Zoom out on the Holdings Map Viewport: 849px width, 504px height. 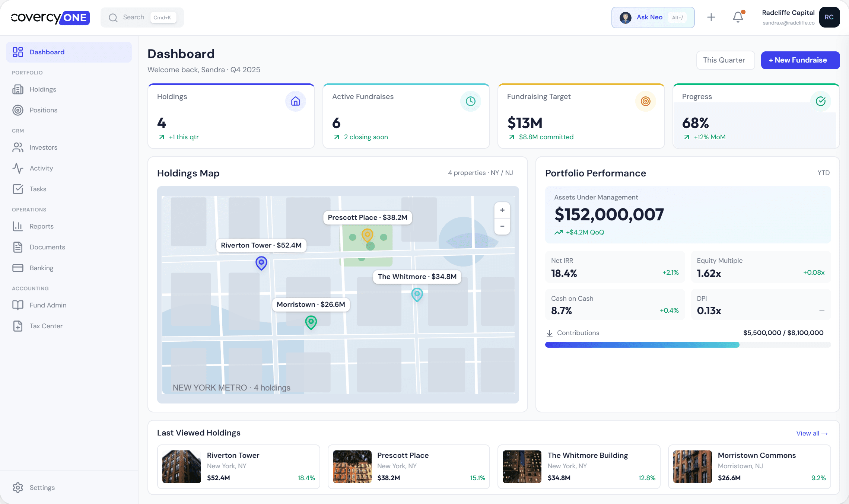[x=502, y=226]
